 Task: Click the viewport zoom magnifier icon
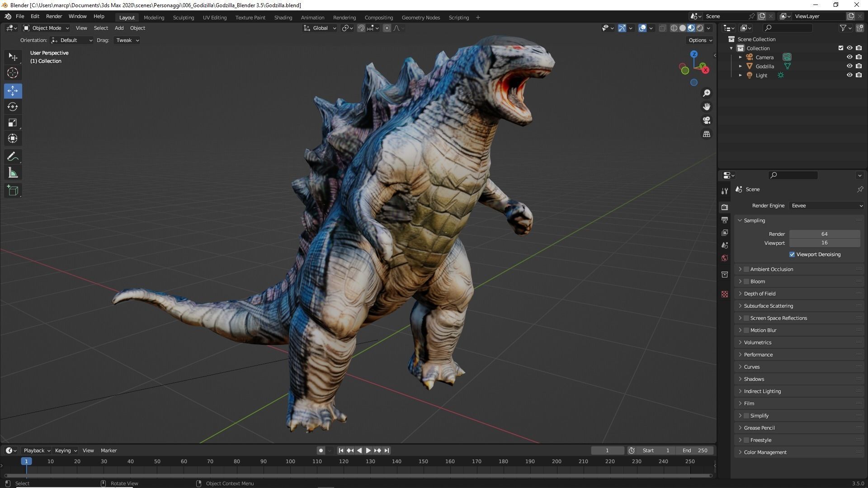[706, 93]
